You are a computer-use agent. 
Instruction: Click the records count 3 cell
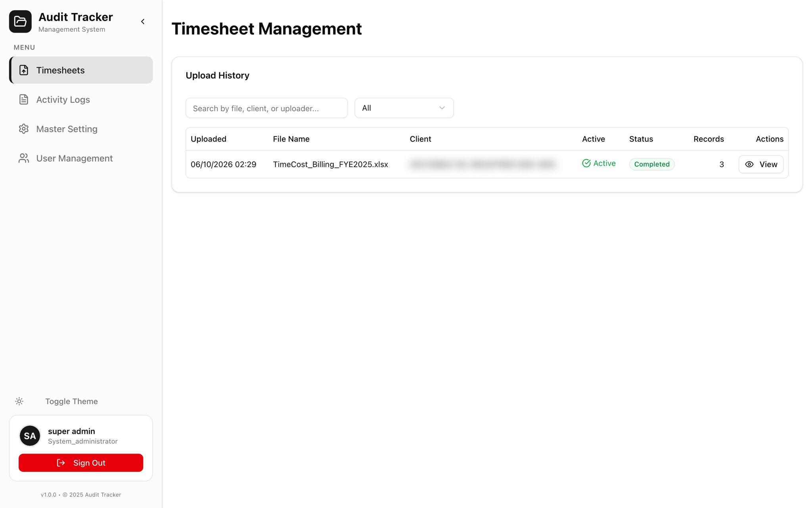722,164
